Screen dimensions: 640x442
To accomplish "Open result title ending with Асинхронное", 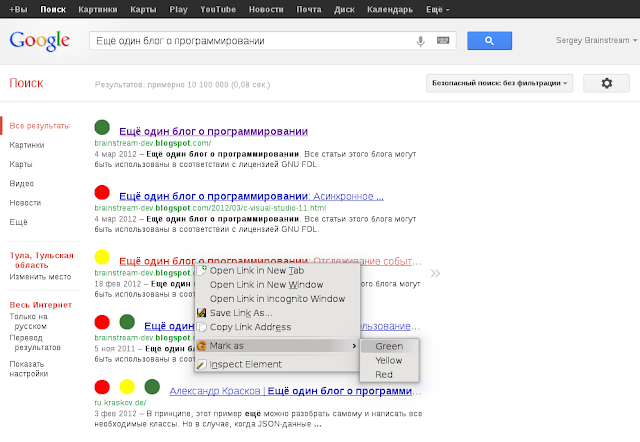I will 251,196.
